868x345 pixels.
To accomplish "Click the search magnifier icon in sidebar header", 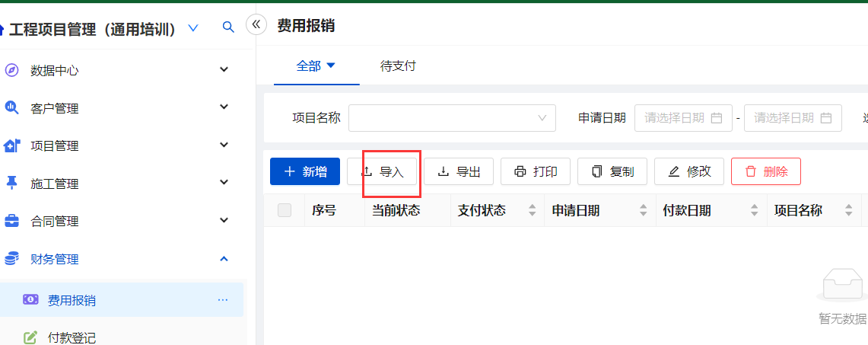I will (x=228, y=27).
